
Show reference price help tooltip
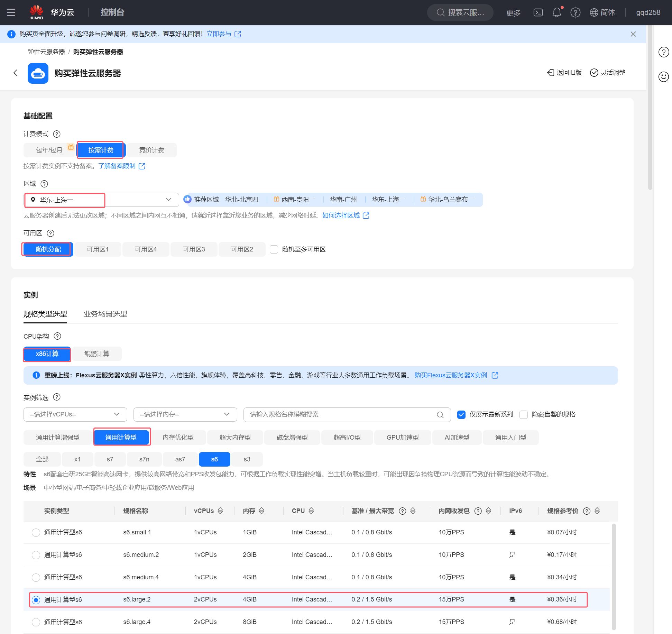[x=587, y=511]
